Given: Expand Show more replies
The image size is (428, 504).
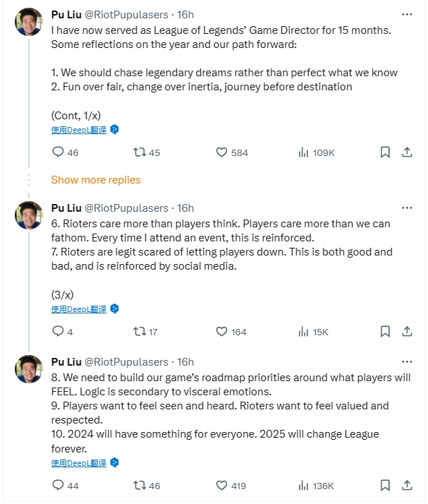Looking at the screenshot, I should pos(96,180).
